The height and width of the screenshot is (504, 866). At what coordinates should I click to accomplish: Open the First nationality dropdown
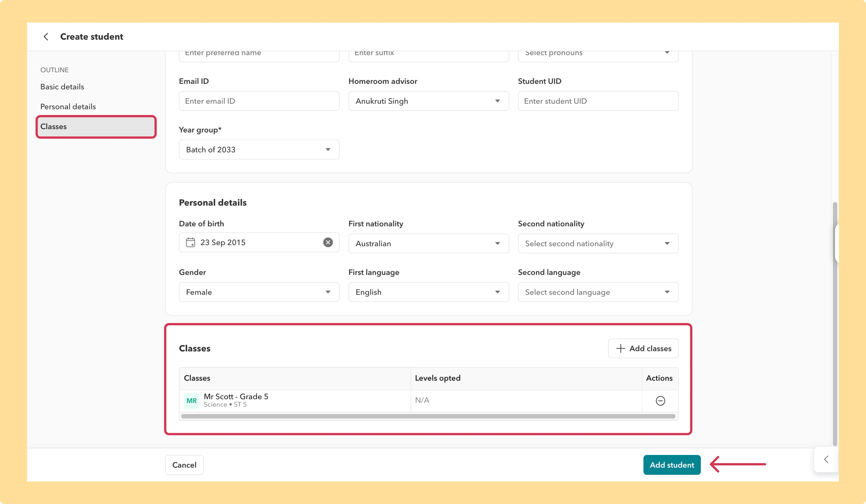428,244
